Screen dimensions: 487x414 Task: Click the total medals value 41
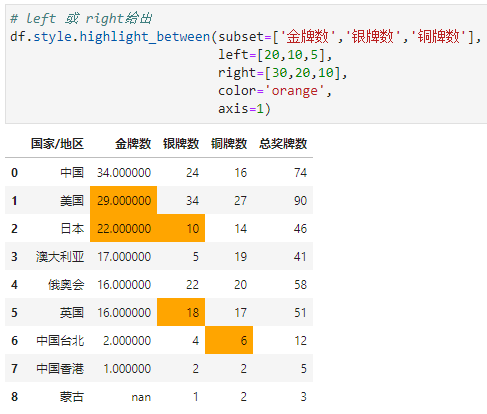tap(300, 257)
